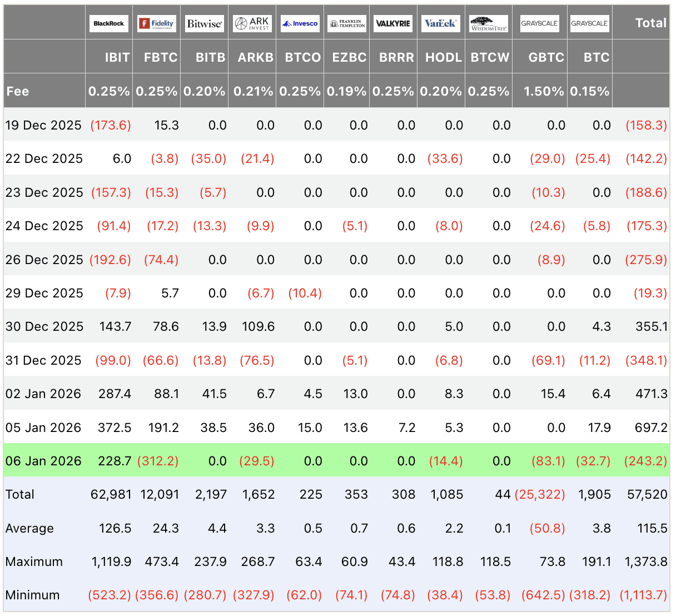Click IBIT cumulative total 62,981

tap(111, 494)
